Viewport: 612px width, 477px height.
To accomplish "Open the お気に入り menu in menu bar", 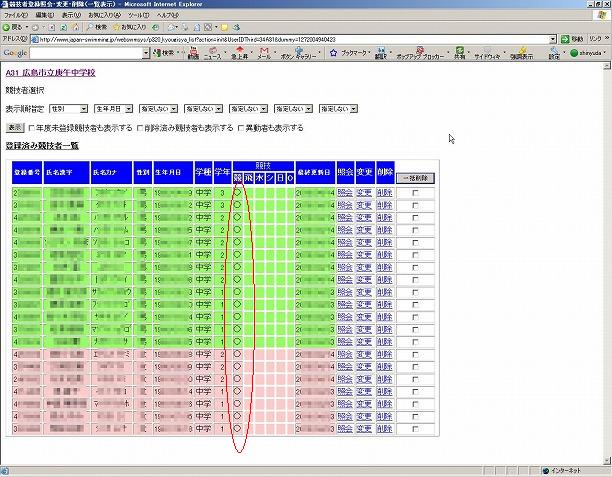I will pyautogui.click(x=104, y=15).
